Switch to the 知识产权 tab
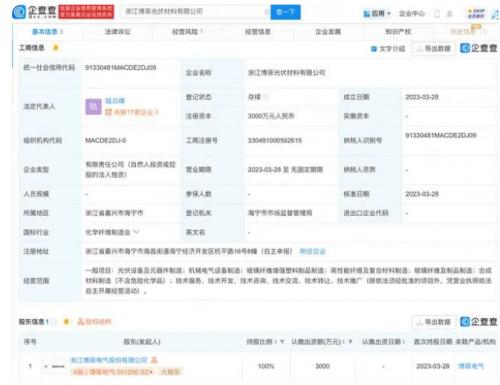The width and height of the screenshot is (500, 385). coord(398,32)
